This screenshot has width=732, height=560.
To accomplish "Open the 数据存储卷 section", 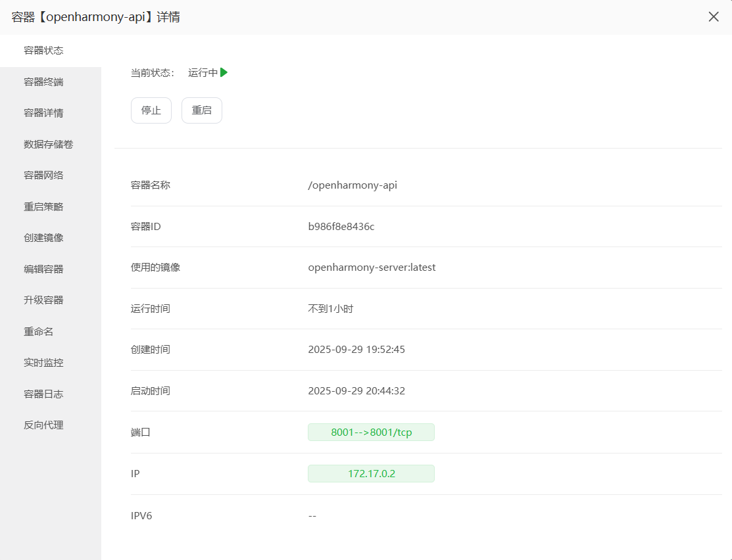I will (x=49, y=145).
